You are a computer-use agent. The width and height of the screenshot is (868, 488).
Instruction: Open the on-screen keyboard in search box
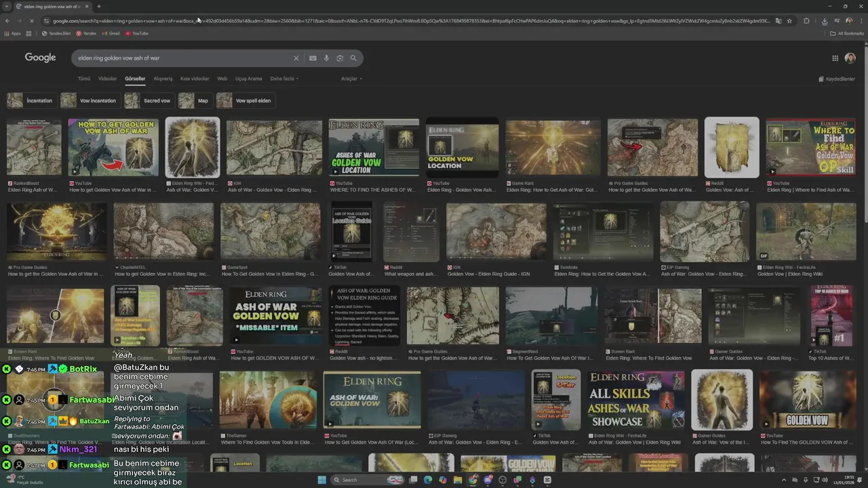[313, 58]
